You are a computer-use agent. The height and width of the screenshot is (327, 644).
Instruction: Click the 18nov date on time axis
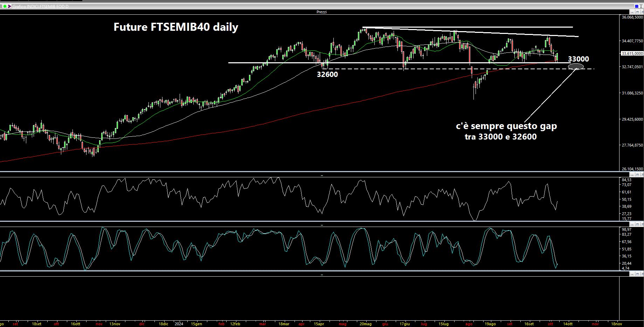(616, 324)
